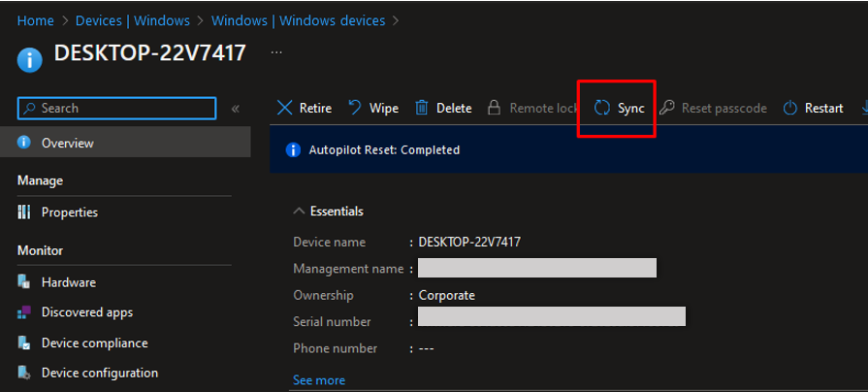Image resolution: width=868 pixels, height=392 pixels.
Task: Click the Essentials heading text
Action: coord(337,211)
